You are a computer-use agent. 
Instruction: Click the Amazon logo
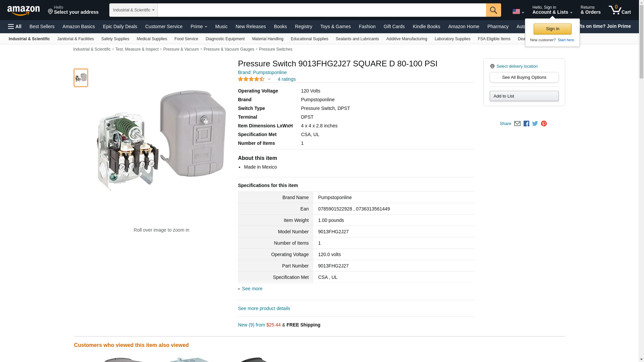tap(23, 10)
